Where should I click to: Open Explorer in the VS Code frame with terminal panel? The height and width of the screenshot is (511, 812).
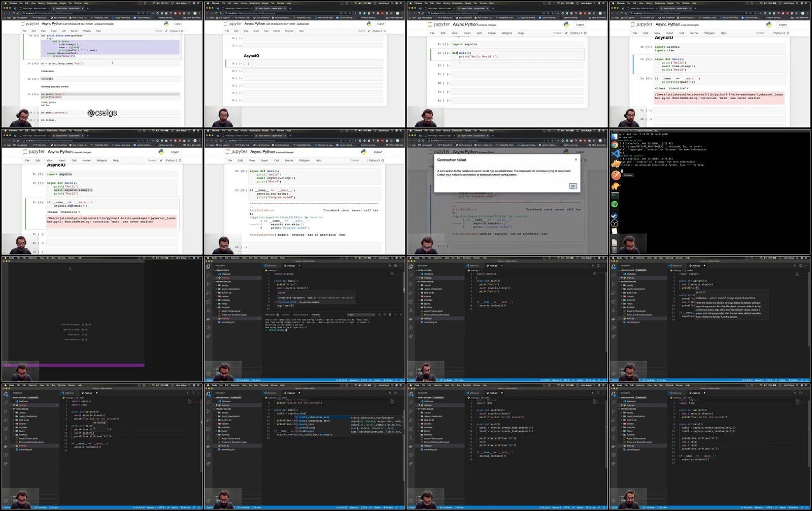tap(208, 266)
